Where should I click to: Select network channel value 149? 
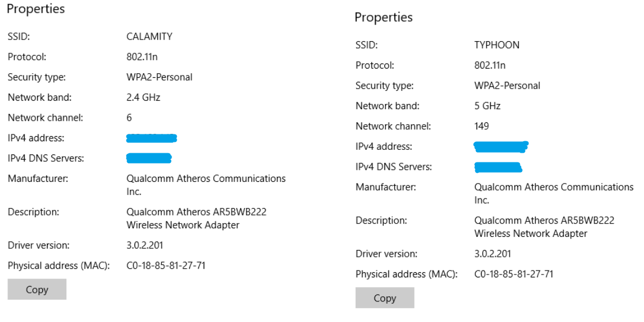(x=482, y=126)
